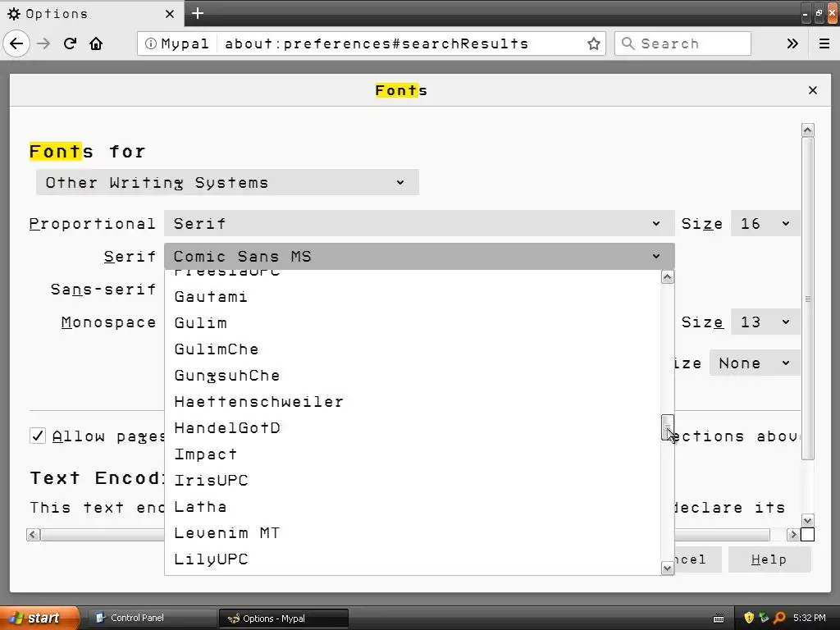The width and height of the screenshot is (840, 630).
Task: Choose GulimChe from the font list
Action: point(413,349)
